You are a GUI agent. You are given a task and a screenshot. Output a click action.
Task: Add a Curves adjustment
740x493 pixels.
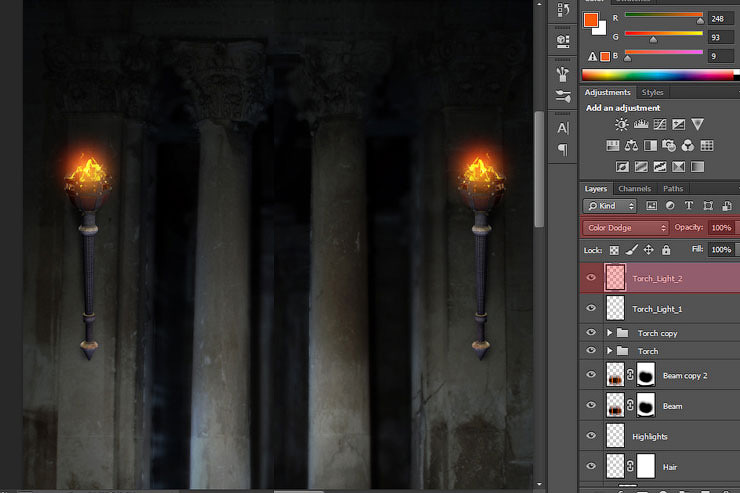point(660,124)
